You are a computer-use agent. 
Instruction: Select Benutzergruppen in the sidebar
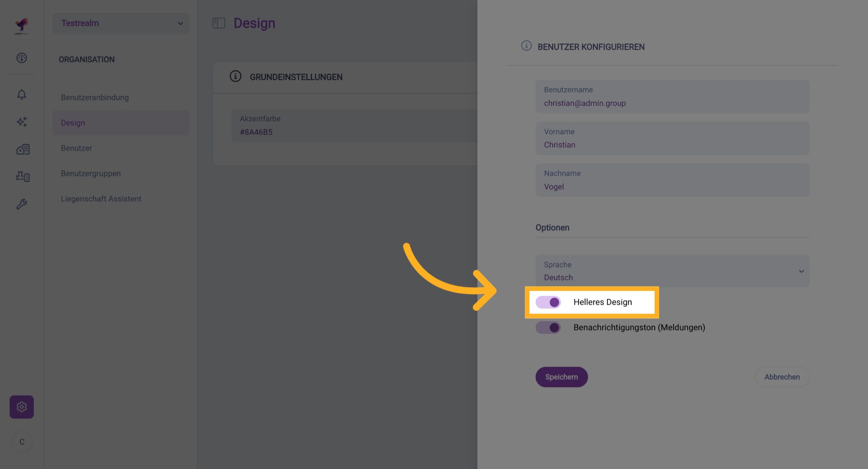[x=91, y=173]
